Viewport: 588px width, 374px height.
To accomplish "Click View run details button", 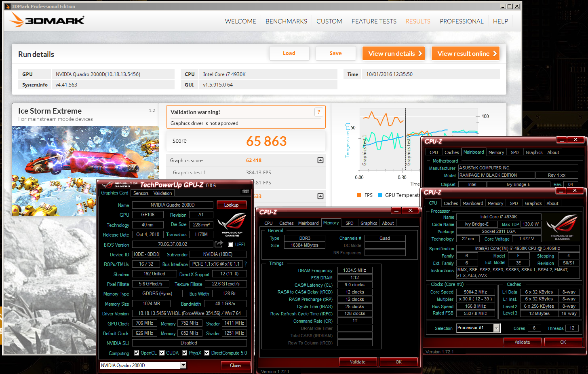I will coord(394,53).
